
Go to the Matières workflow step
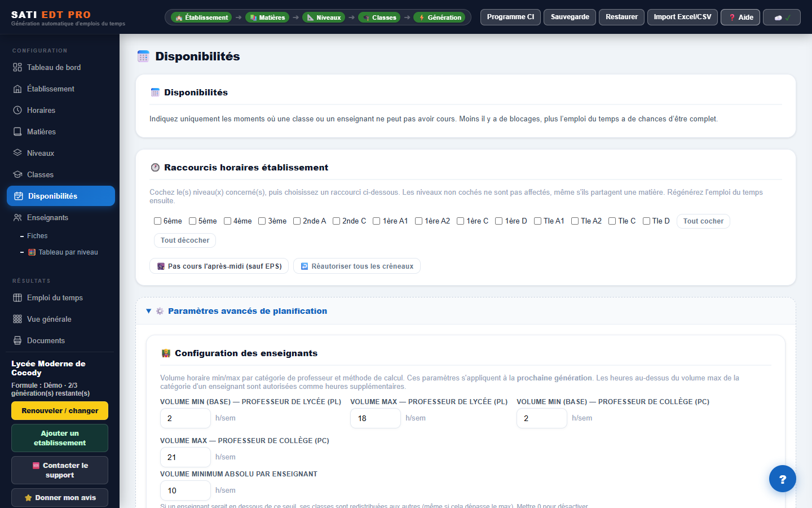[x=267, y=17]
